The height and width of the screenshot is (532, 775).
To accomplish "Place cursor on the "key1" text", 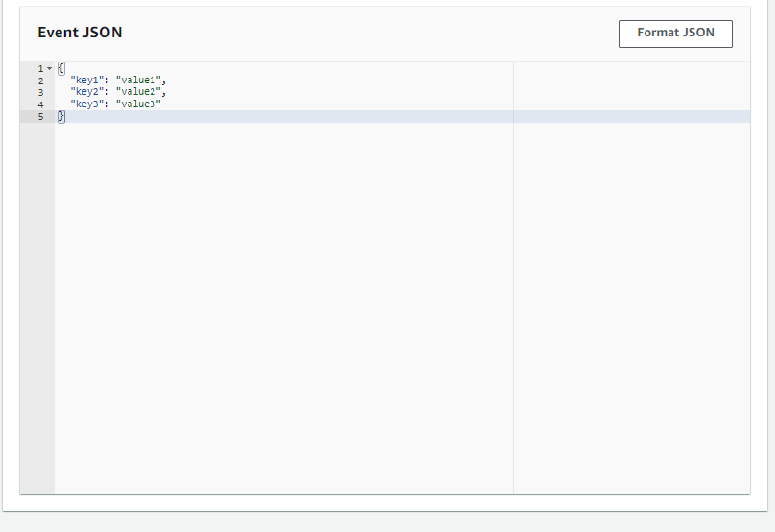I will pyautogui.click(x=86, y=81).
